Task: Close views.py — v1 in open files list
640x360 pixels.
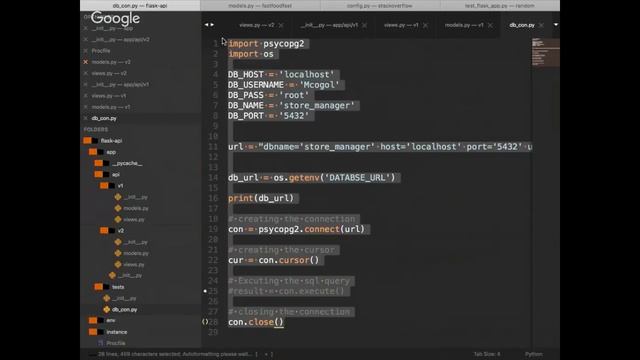Action: 86,96
